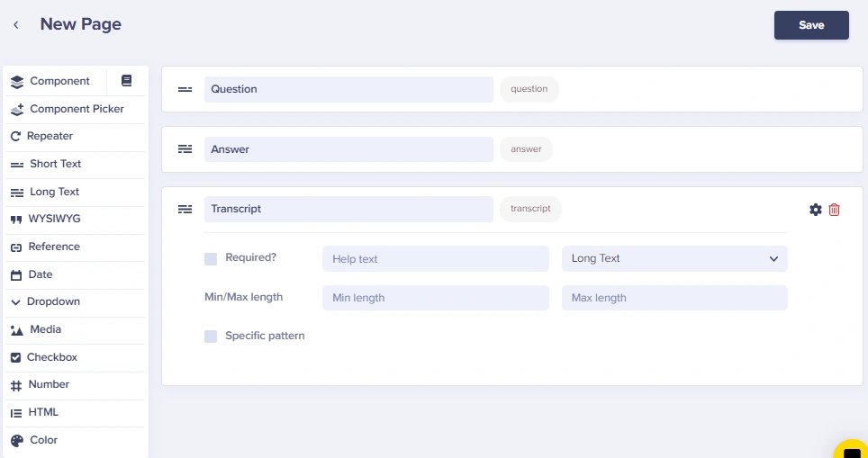Select Component Picker in sidebar
Screen dimensions: 868x458
[76, 109]
